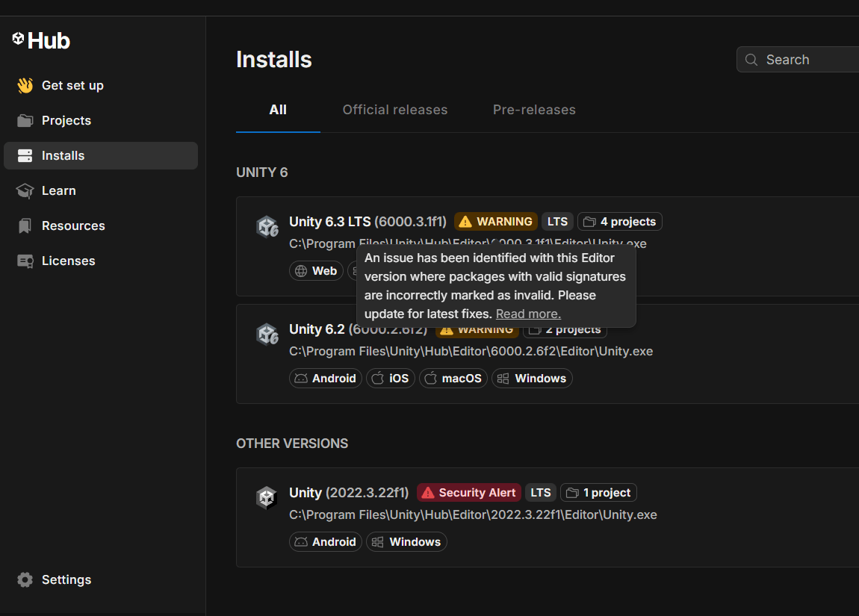Click the Unity Hub logo icon
This screenshot has height=616, width=859.
(19, 39)
